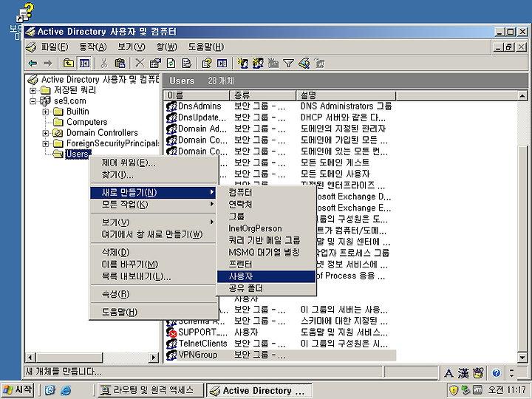Screen dimensions: 532x399
Task: Choose 여기에서 창 새로 만들기(W)
Action: 153,234
